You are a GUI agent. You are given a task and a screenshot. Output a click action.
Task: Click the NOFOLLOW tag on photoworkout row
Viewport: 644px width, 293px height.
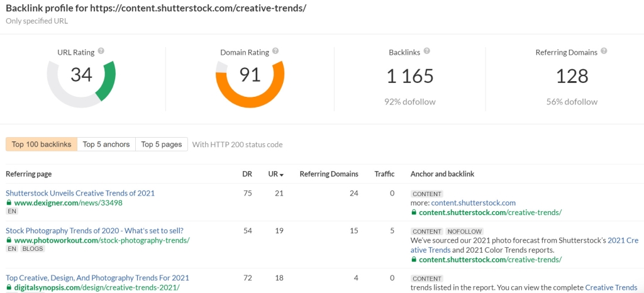(x=464, y=231)
